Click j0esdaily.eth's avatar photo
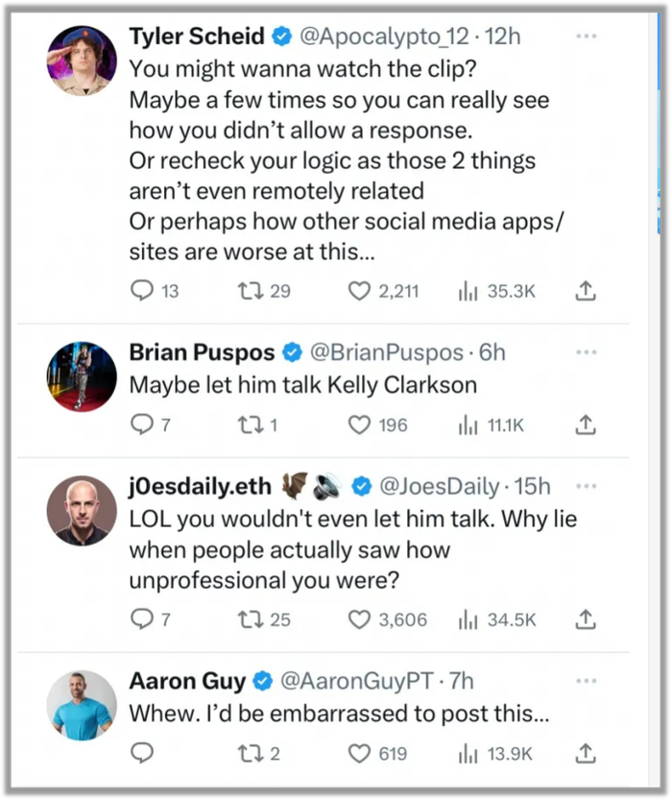This screenshot has width=672, height=800. [x=81, y=511]
